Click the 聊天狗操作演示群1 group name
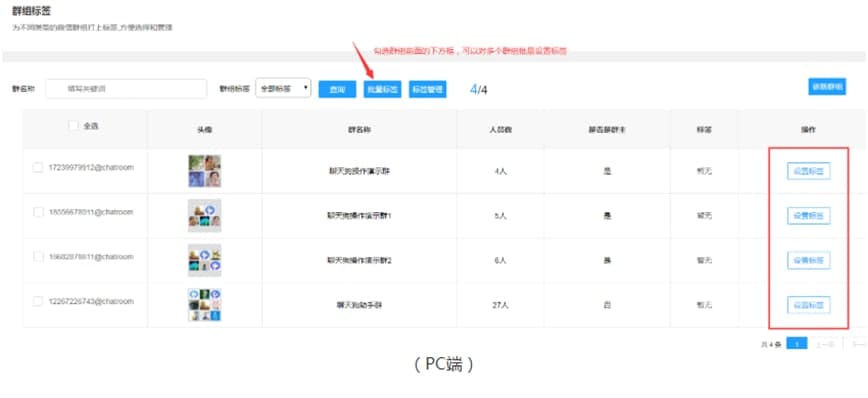Screen dimensions: 868x398 [x=359, y=215]
